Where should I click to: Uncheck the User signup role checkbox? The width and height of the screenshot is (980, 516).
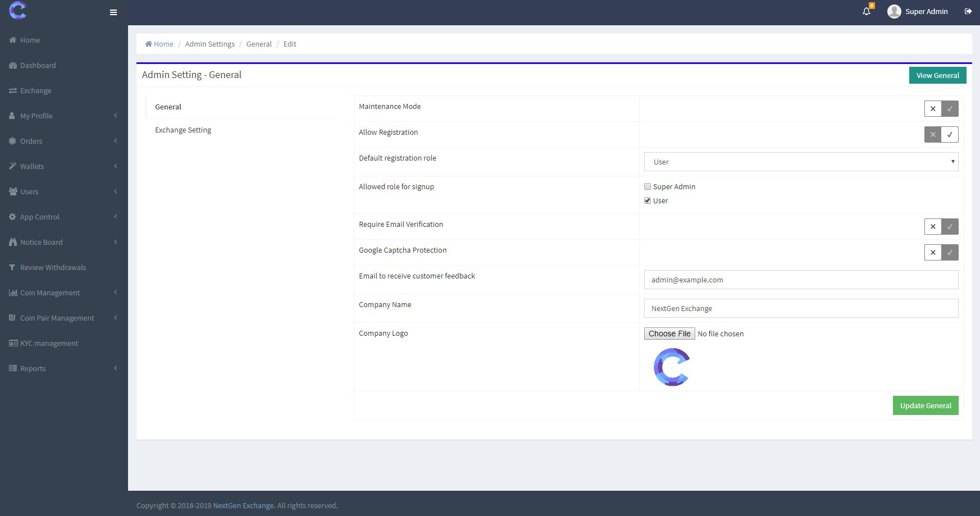[x=648, y=201]
